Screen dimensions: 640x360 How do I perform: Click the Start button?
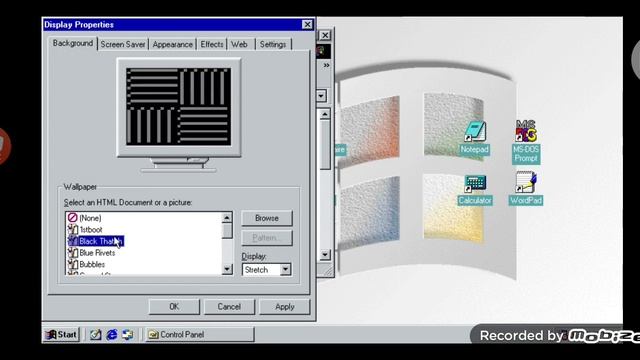[61, 335]
